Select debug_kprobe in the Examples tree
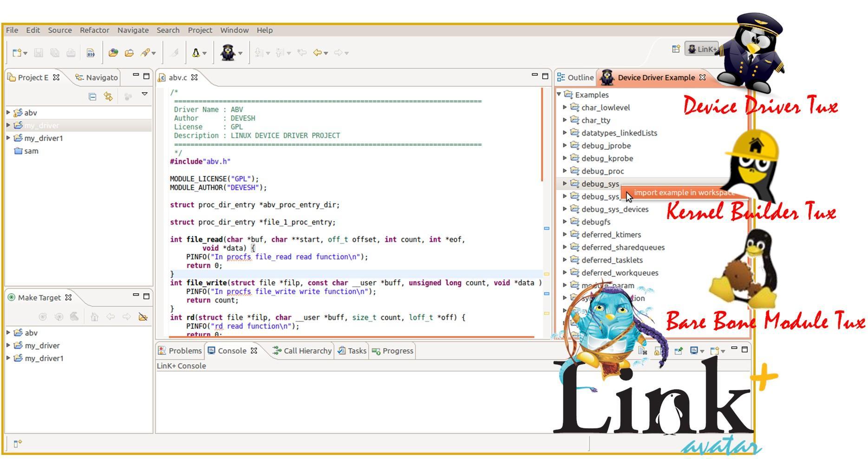 (607, 158)
